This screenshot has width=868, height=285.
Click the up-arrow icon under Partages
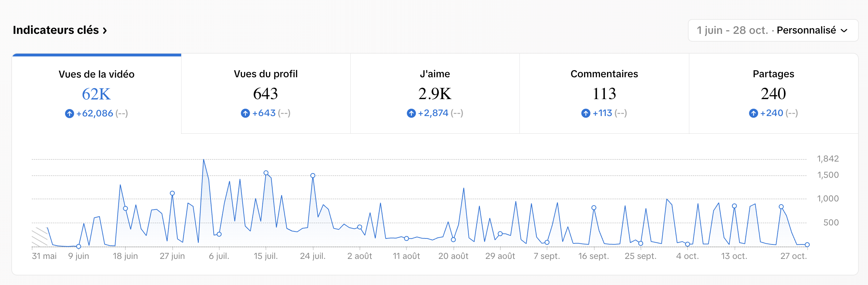tap(753, 113)
